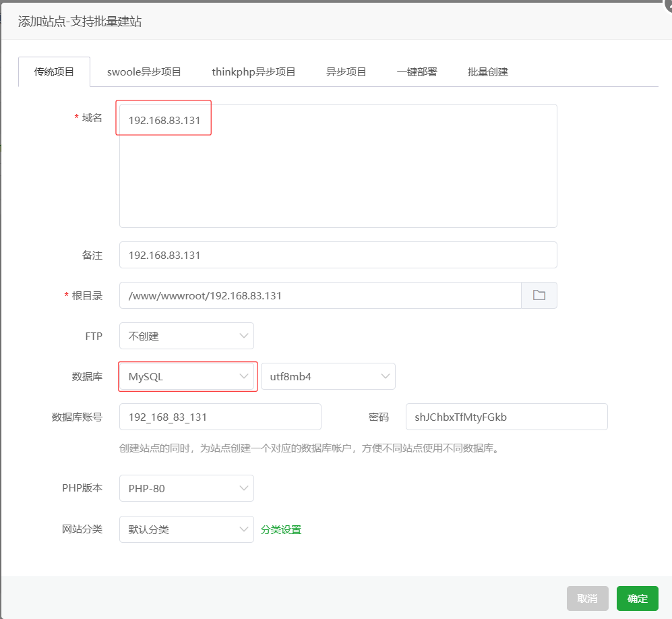Click the 密码 password input field
672x619 pixels.
click(x=507, y=417)
